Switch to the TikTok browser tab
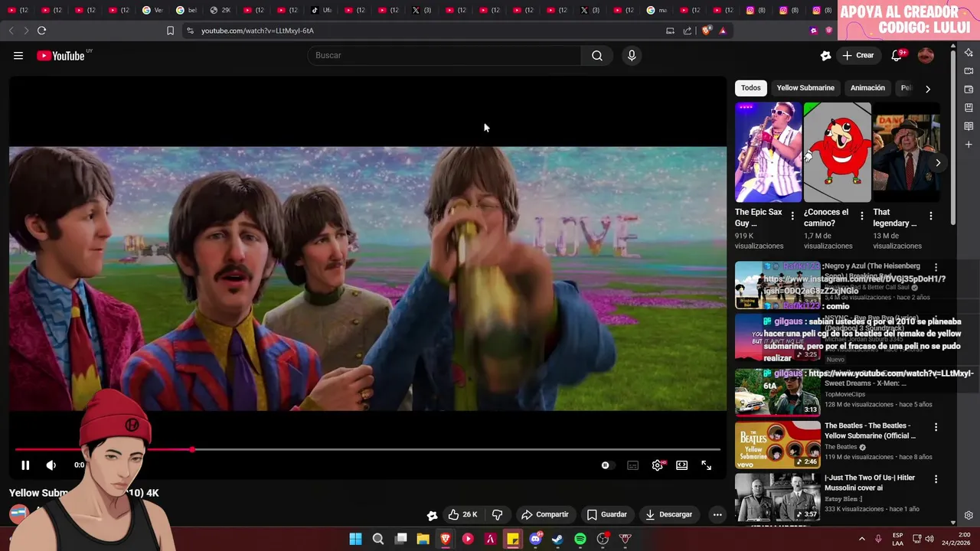Screen dimensions: 980x551 click(x=322, y=10)
